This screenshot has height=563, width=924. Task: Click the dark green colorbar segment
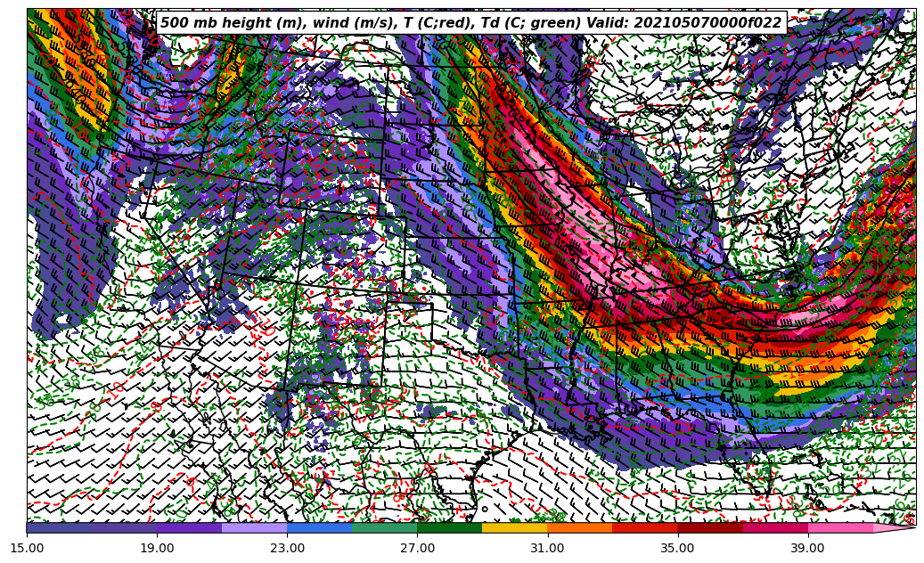point(449,527)
